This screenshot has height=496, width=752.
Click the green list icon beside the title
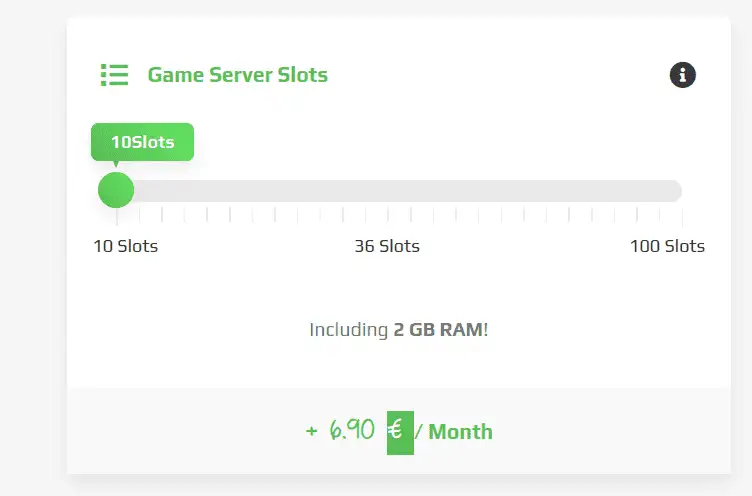pyautogui.click(x=114, y=74)
